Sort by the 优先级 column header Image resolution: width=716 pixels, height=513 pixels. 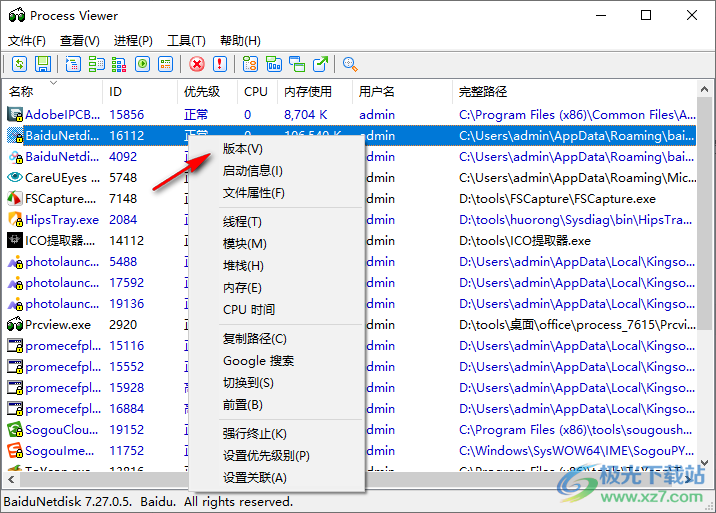coord(208,92)
